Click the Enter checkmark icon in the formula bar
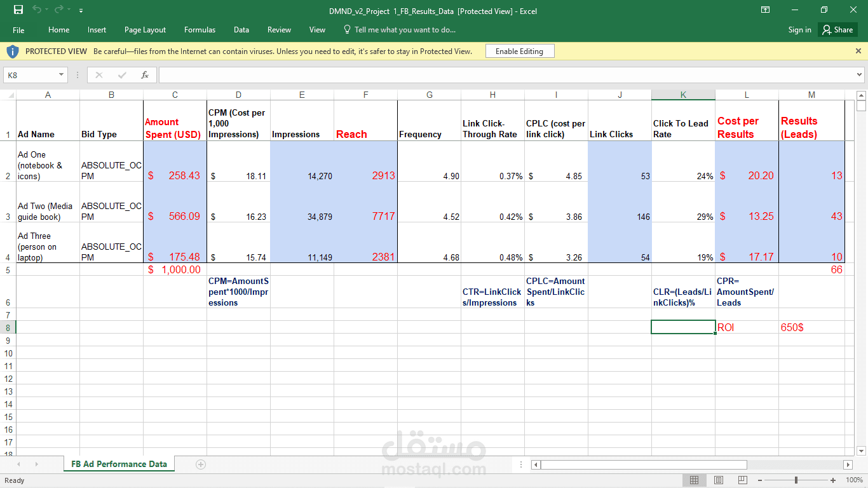This screenshot has width=868, height=488. tap(122, 75)
